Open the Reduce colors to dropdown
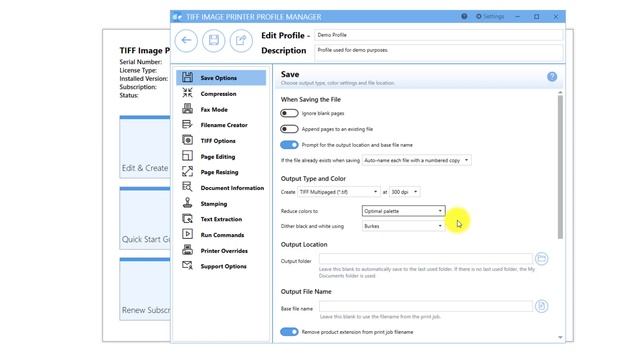 403,211
